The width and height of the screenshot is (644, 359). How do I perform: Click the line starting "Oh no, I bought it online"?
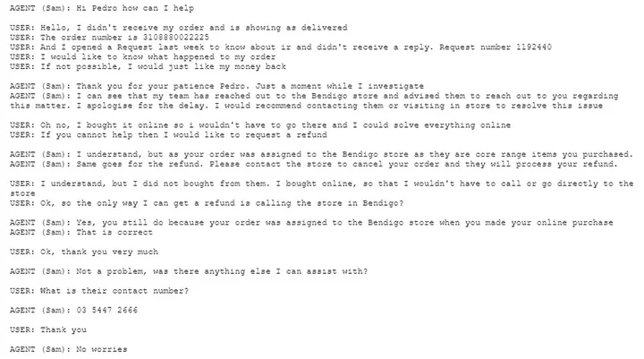point(268,125)
